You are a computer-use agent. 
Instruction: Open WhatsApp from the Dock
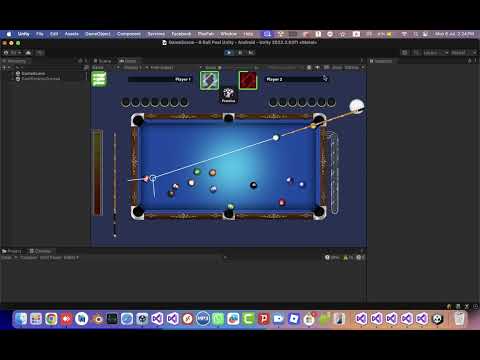click(x=218, y=319)
